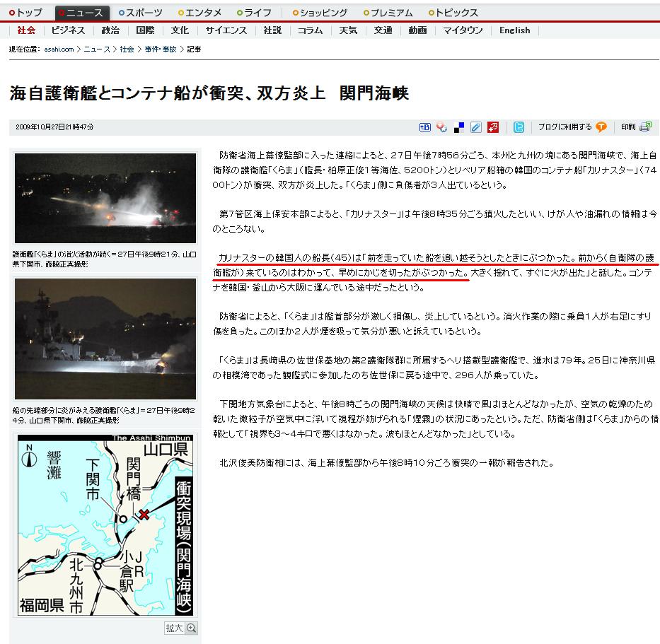Share article on Twitter
660x644 pixels.
point(519,127)
